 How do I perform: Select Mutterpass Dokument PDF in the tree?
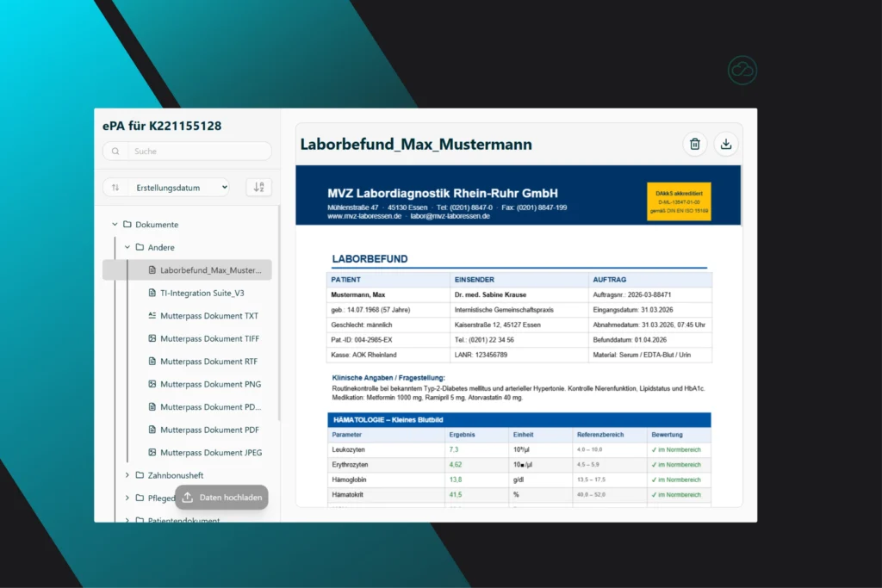[210, 430]
